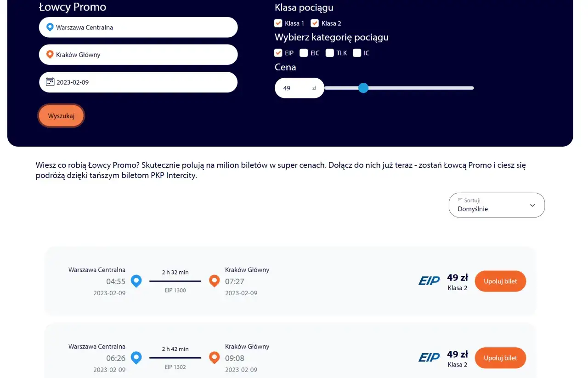
Task: Click the Cena price slider handle
Action: [x=363, y=88]
